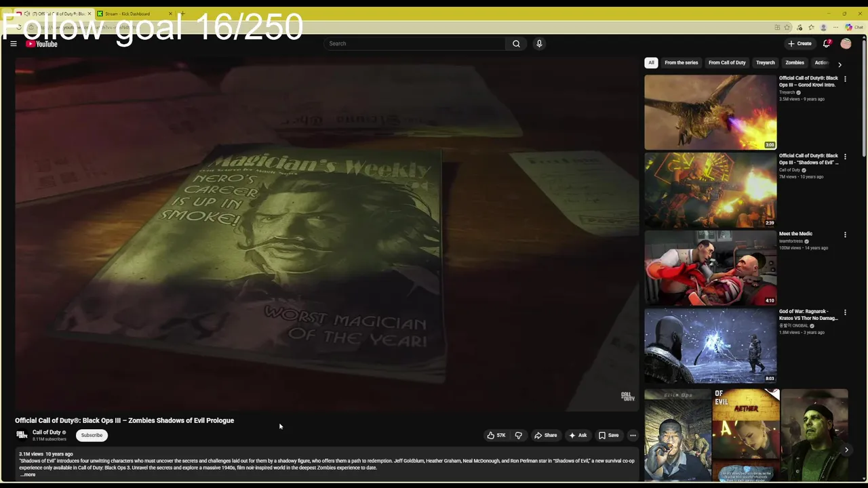
Task: Open a new browser tab
Action: point(182,14)
